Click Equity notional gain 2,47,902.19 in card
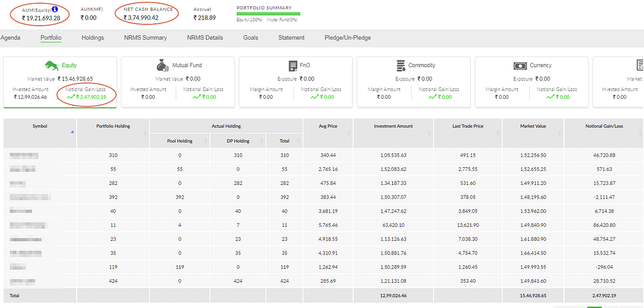The height and width of the screenshot is (308, 644). coord(91,97)
